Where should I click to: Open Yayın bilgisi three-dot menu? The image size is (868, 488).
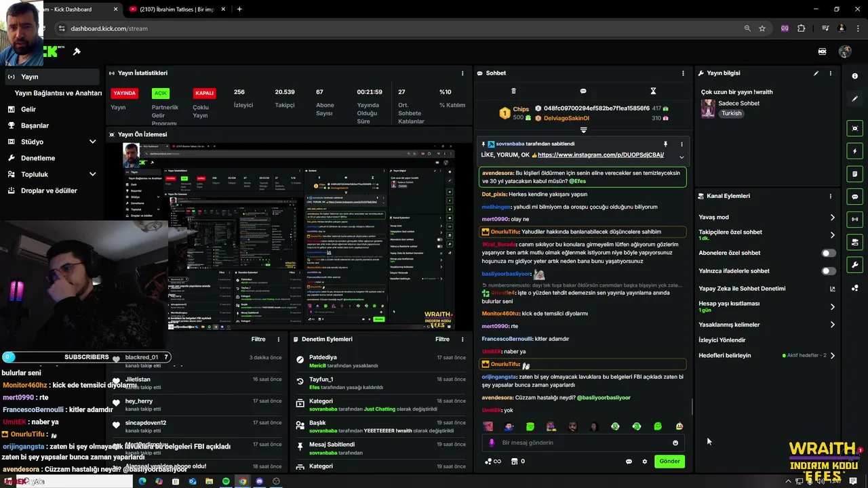coord(831,73)
